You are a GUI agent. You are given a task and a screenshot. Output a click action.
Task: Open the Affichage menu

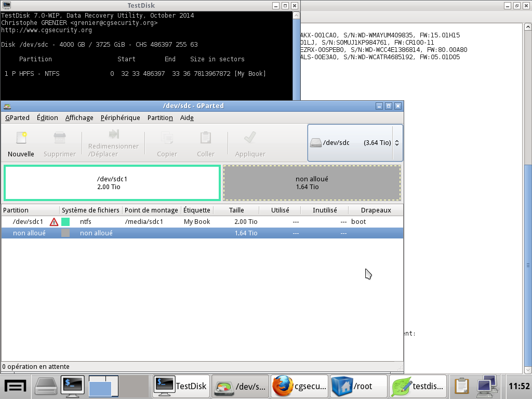[x=79, y=118]
